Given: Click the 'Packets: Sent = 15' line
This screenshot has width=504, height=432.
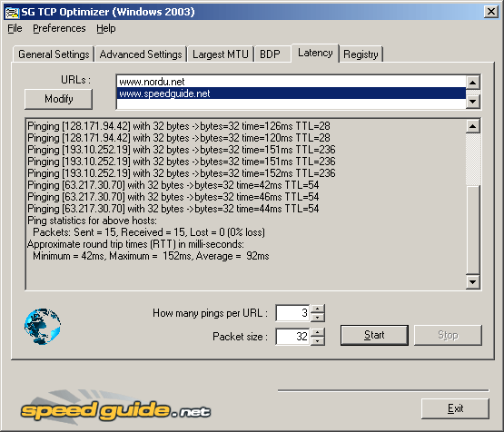Looking at the screenshot, I should coord(149,232).
